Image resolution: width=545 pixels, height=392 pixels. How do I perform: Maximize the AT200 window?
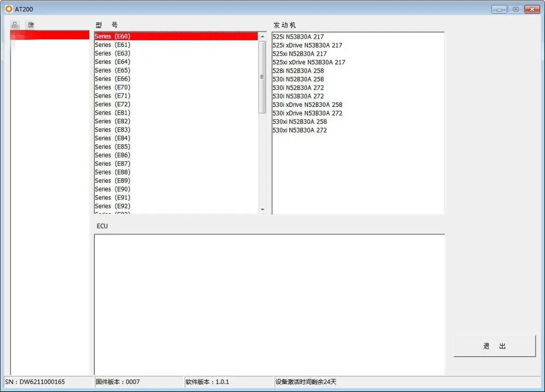[514, 9]
